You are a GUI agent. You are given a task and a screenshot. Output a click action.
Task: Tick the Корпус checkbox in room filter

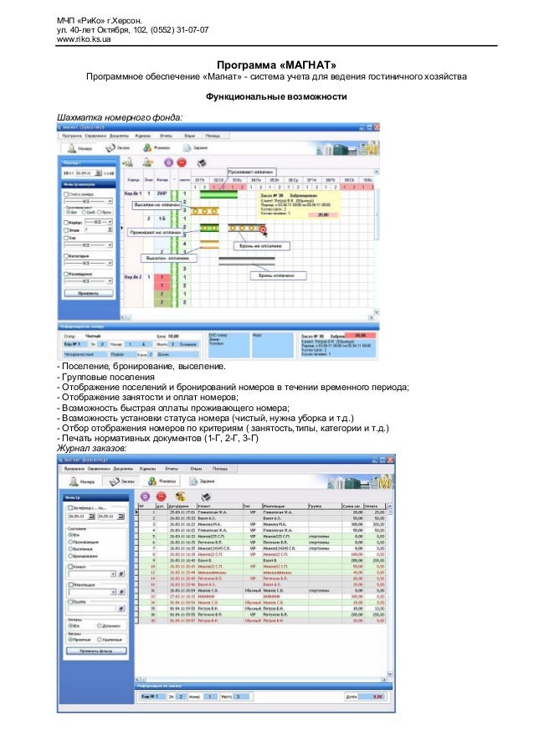pyautogui.click(x=66, y=223)
